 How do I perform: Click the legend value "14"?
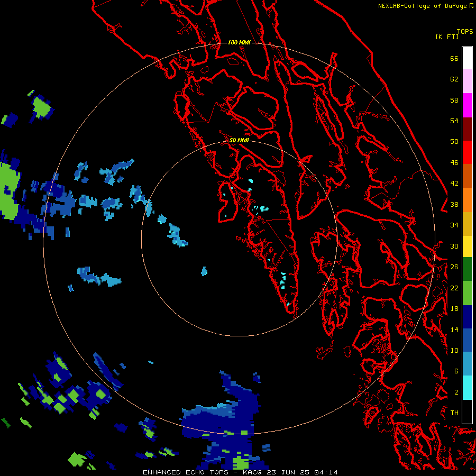(454, 329)
